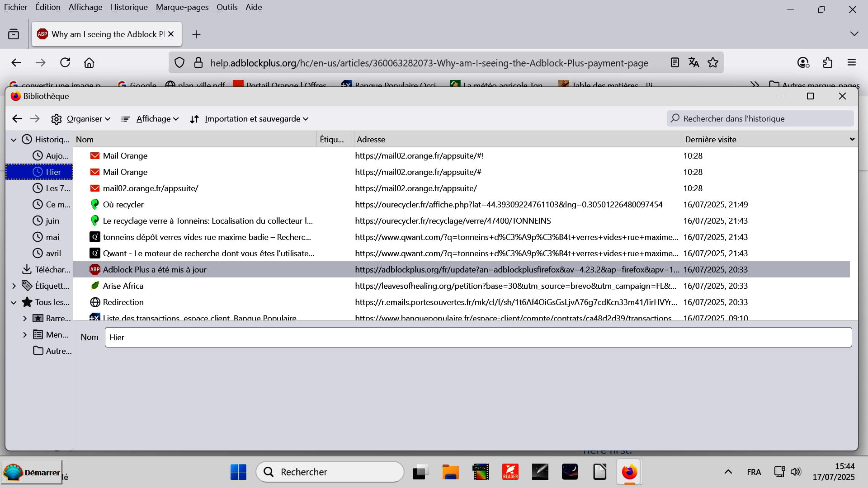Reload the Adblock Plus help page
The image size is (868, 488).
[x=65, y=63]
